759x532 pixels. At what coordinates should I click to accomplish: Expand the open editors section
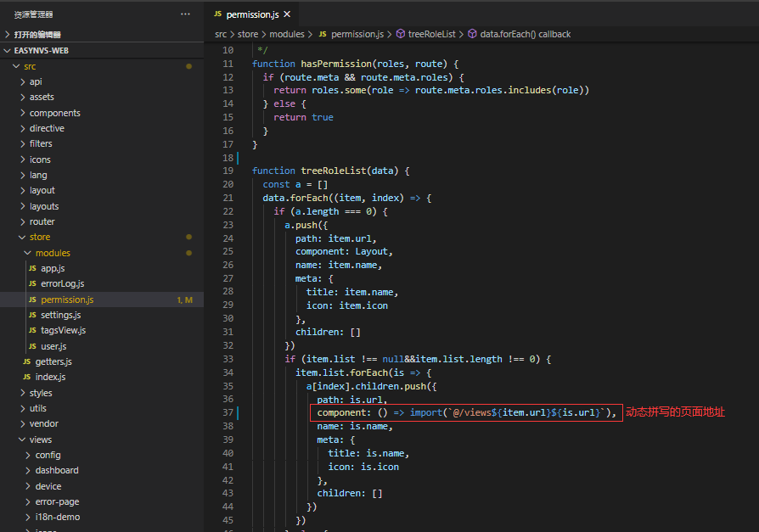[102, 34]
